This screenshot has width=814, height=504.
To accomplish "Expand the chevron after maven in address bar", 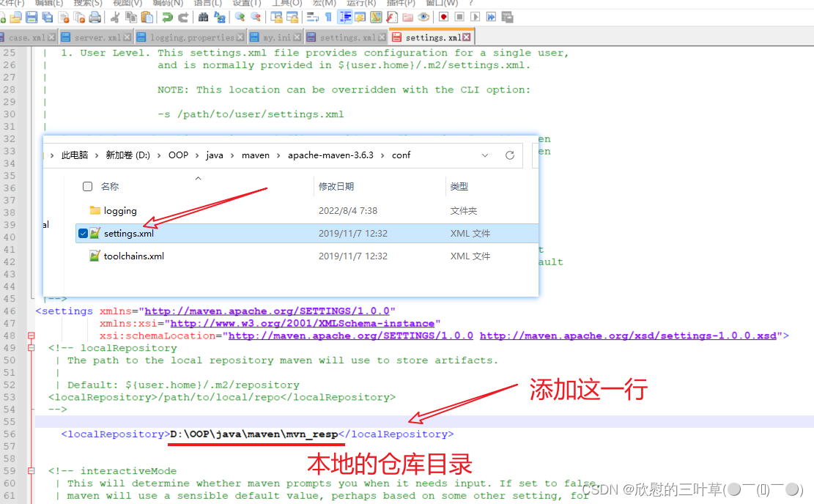I will click(x=278, y=155).
